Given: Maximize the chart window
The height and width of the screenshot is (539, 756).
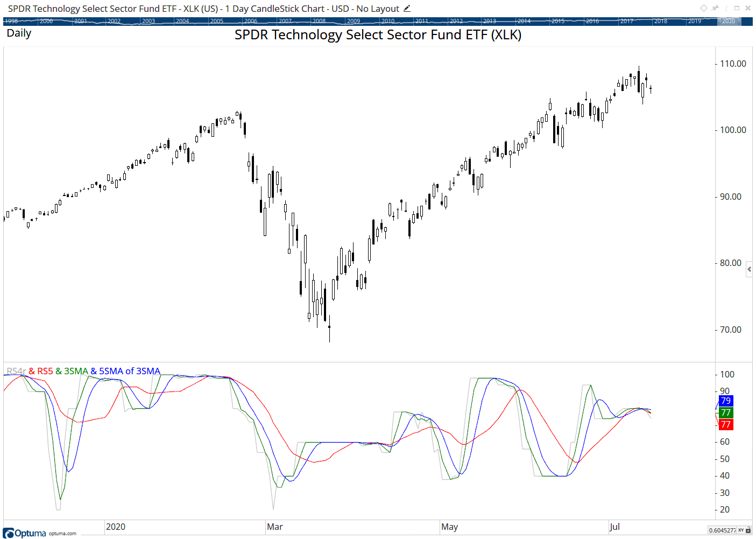Looking at the screenshot, I should pyautogui.click(x=737, y=8).
